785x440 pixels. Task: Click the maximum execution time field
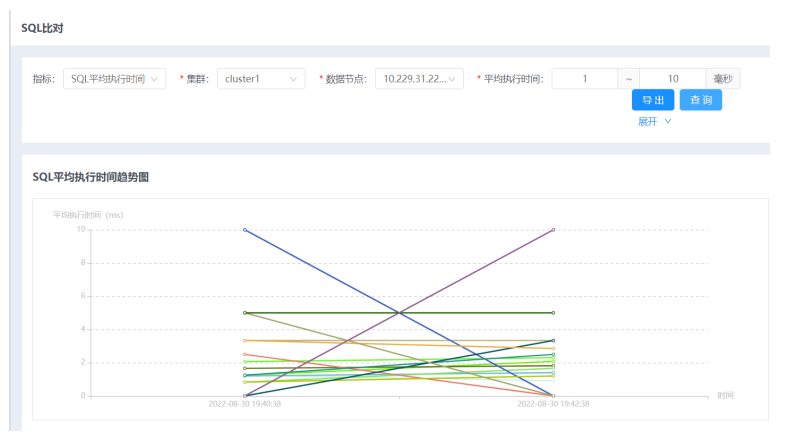[672, 79]
